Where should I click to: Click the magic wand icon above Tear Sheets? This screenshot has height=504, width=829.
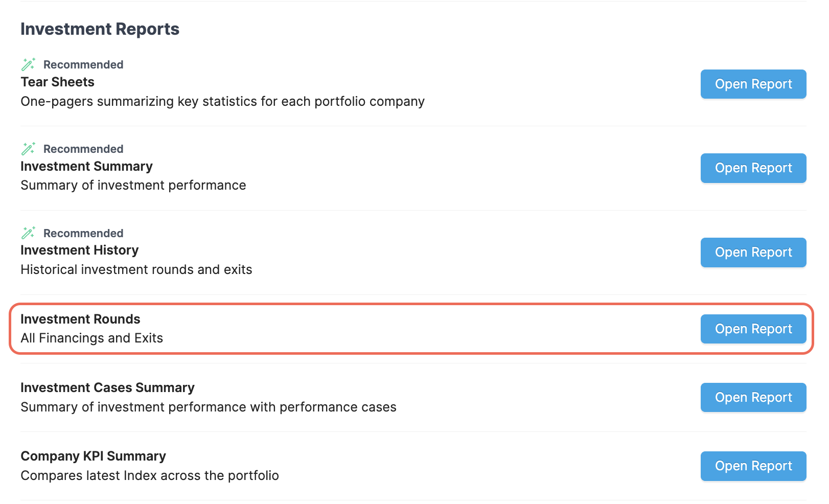(28, 64)
